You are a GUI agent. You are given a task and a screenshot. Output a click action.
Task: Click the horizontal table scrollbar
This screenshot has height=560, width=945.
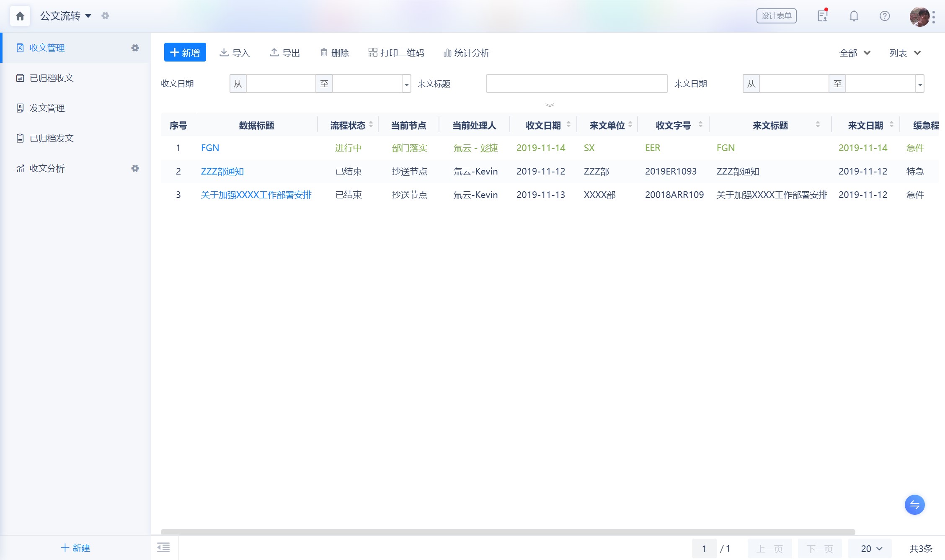[508, 532]
